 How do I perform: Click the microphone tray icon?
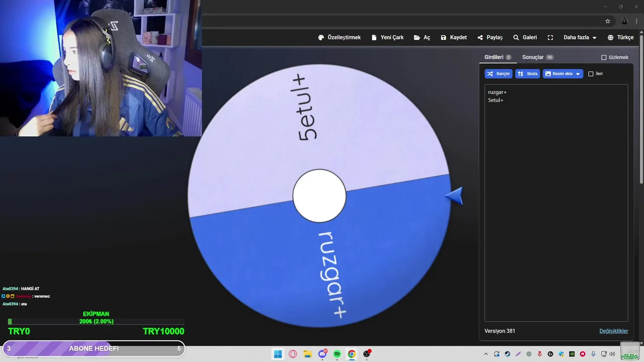[x=594, y=354]
